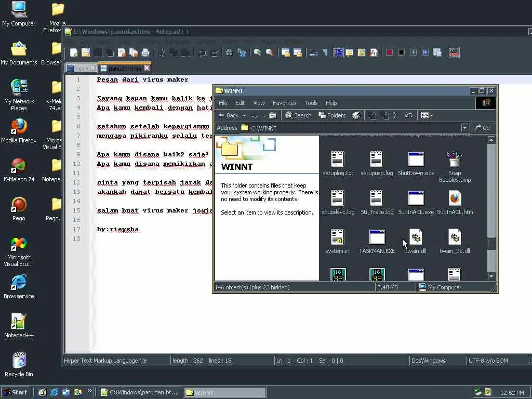Select the TASKMAN.EXE file

pos(377,242)
